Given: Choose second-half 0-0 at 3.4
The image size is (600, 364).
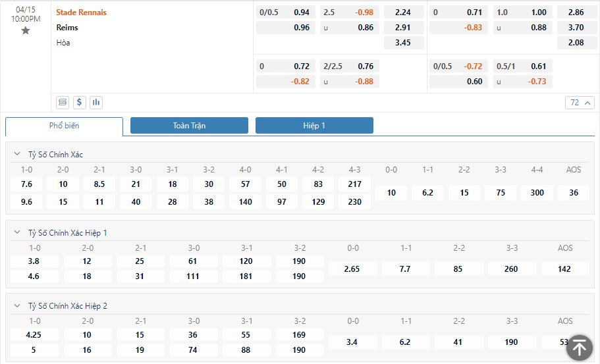Looking at the screenshot, I should tap(352, 342).
